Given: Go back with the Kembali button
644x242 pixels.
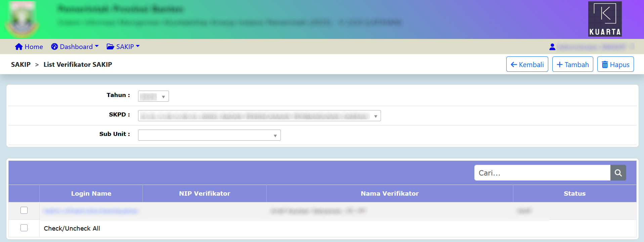Looking at the screenshot, I should (x=527, y=64).
